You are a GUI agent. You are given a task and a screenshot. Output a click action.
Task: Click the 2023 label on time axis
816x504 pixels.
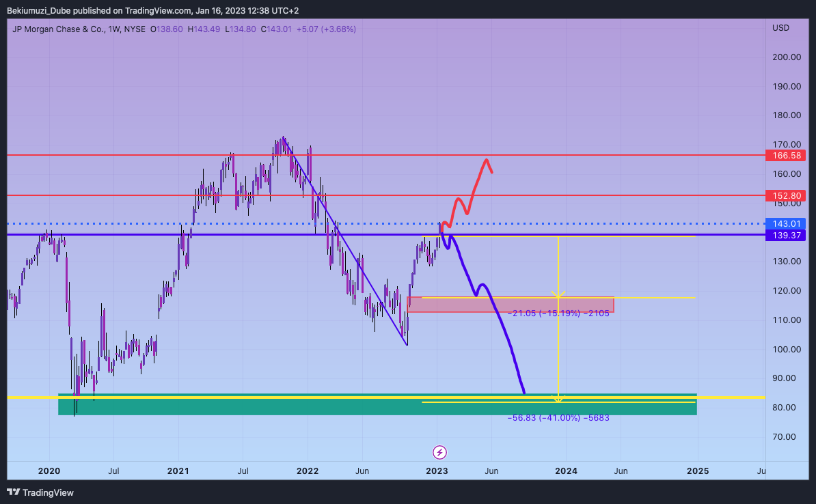click(437, 471)
